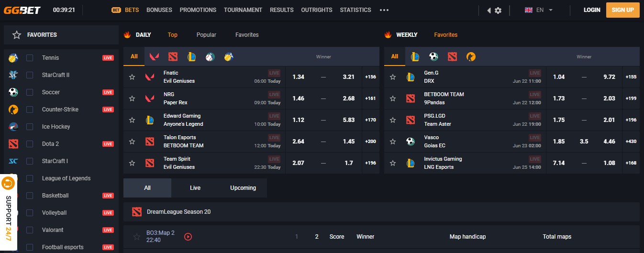Check the Ice Hockey checkbox
This screenshot has width=644, height=253.
click(x=30, y=127)
